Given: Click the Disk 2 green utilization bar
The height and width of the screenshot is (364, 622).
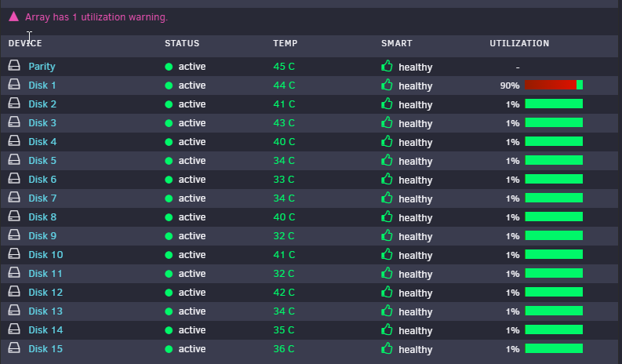Looking at the screenshot, I should pyautogui.click(x=554, y=104).
